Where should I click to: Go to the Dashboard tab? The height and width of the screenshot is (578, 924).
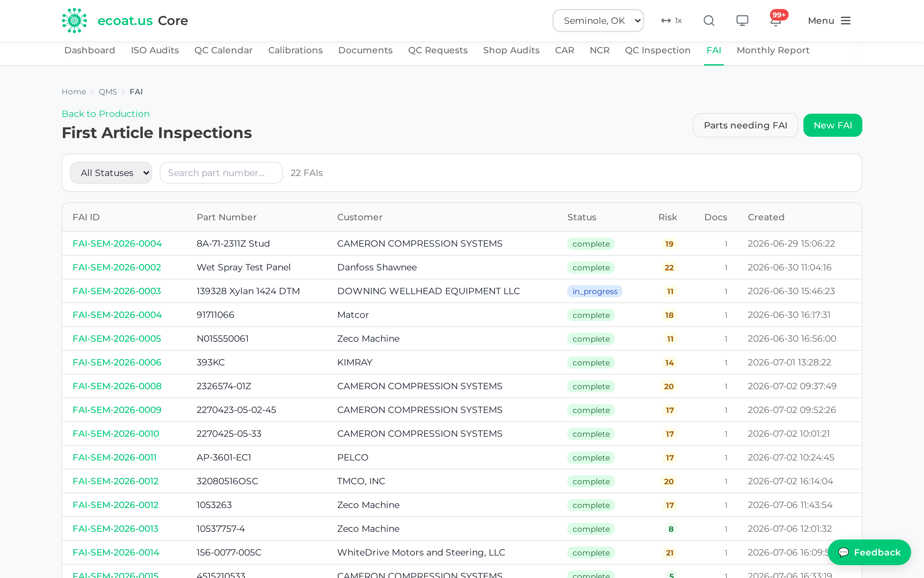[90, 50]
